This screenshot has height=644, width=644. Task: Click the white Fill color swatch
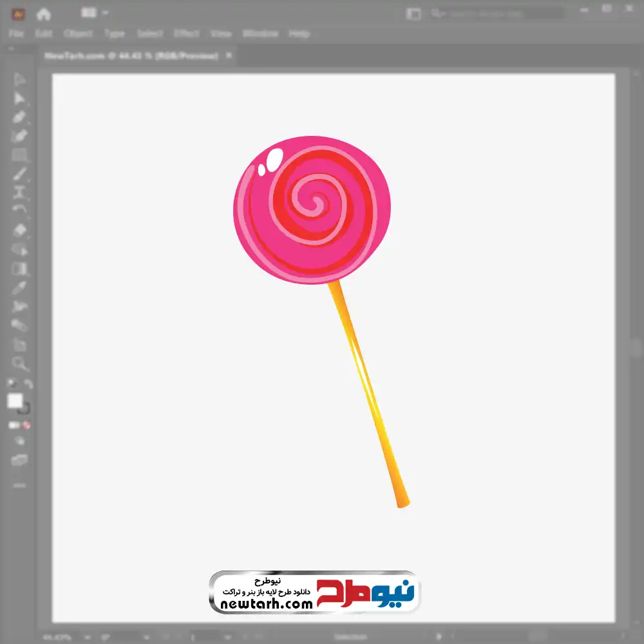15,401
